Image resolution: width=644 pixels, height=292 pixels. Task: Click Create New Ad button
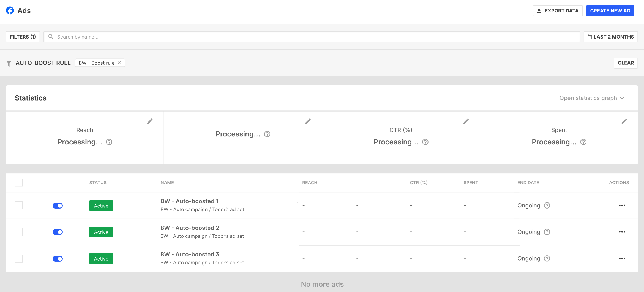pyautogui.click(x=610, y=11)
